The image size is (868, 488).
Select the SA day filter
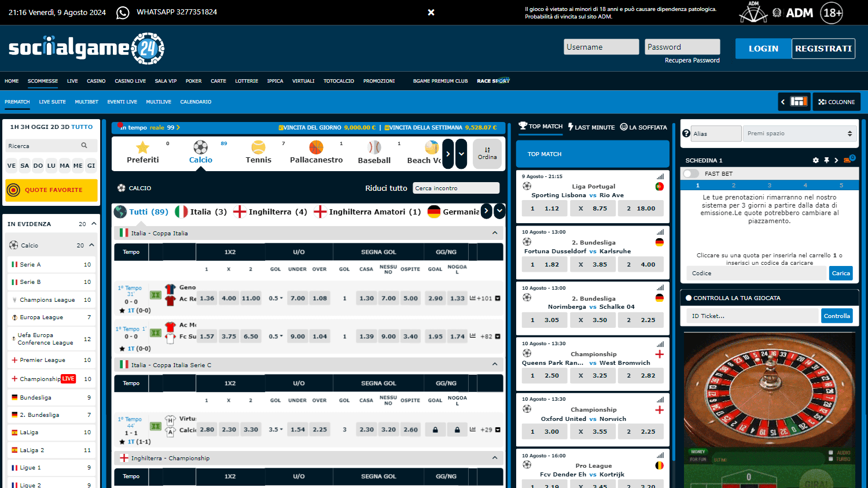tap(25, 165)
